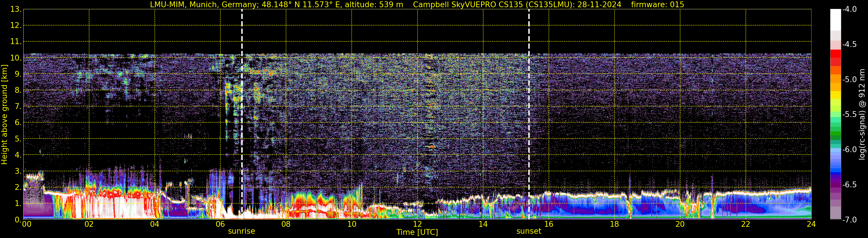
Task: Click time tick label '04'
Action: (x=155, y=224)
